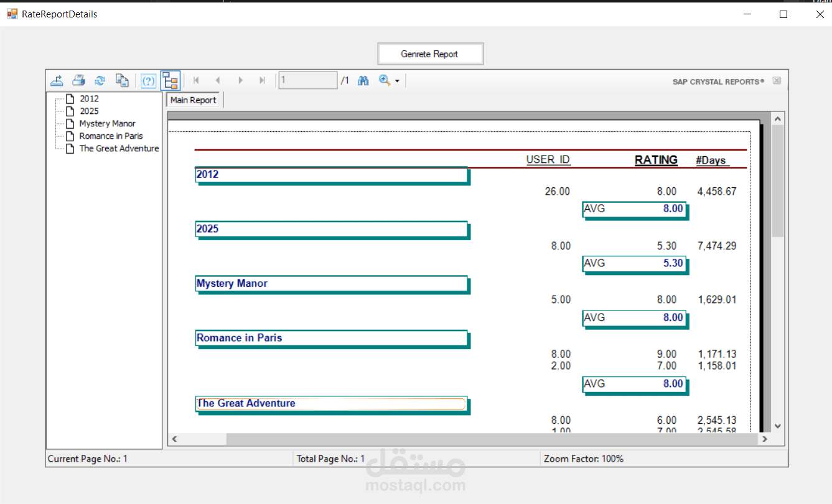The height and width of the screenshot is (504, 832).
Task: Refresh the report using the toolbar icon
Action: [100, 80]
